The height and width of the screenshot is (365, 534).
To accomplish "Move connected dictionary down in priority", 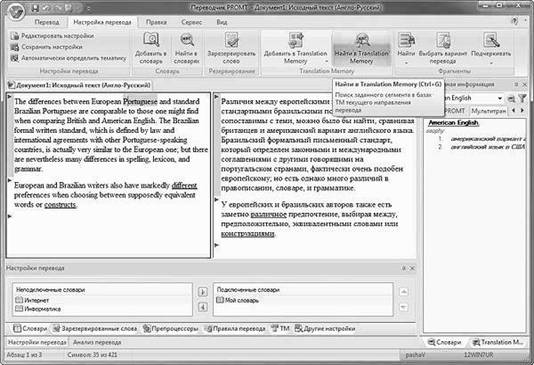I will (404, 307).
